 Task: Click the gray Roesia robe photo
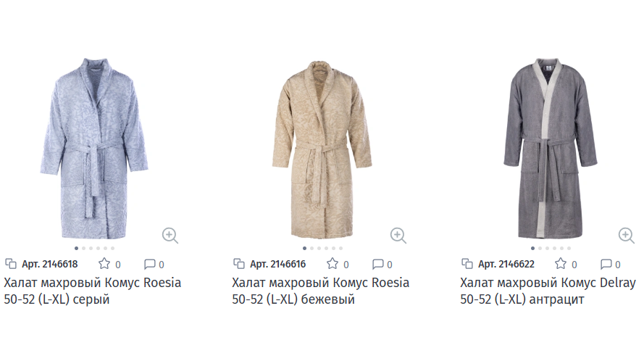pyautogui.click(x=94, y=149)
